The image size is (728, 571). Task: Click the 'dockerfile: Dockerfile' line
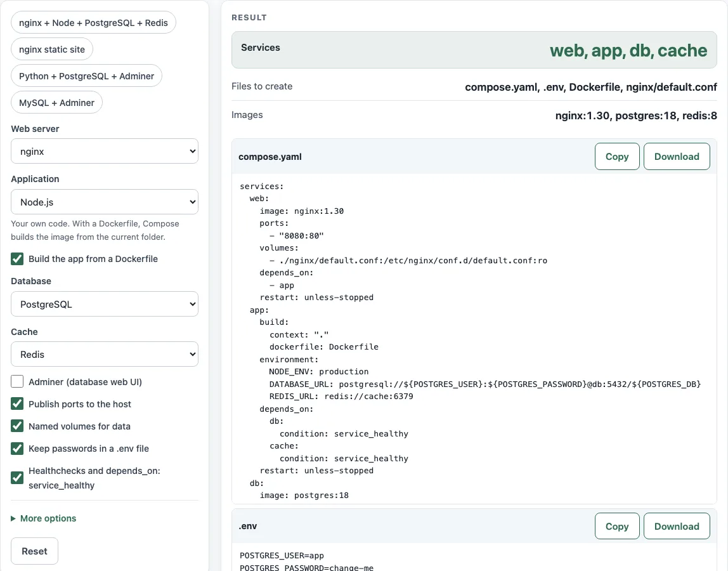click(x=324, y=346)
